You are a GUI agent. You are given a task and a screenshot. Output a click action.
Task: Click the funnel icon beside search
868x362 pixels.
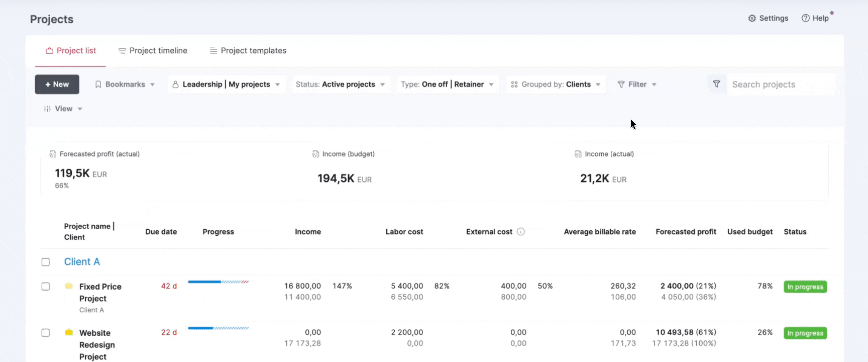pyautogui.click(x=717, y=84)
